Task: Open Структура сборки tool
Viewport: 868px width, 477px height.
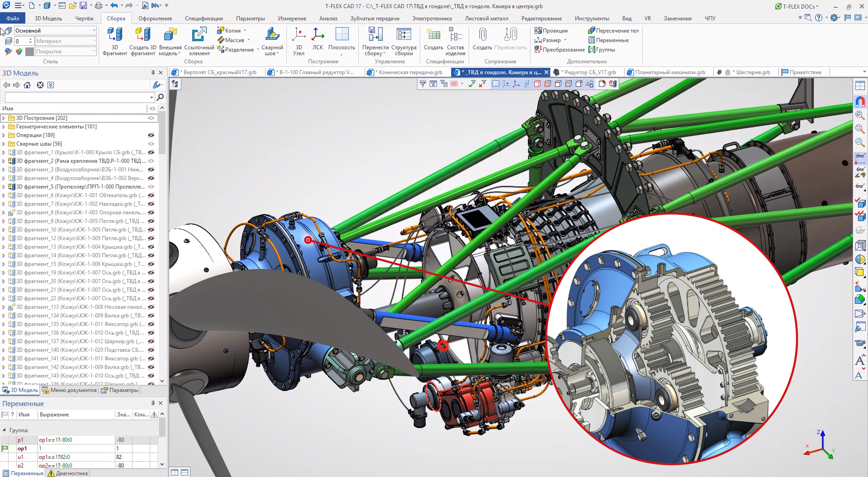Action: point(403,35)
